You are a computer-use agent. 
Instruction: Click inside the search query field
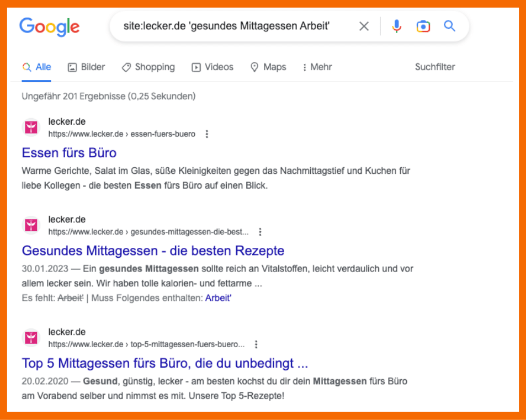click(x=226, y=26)
